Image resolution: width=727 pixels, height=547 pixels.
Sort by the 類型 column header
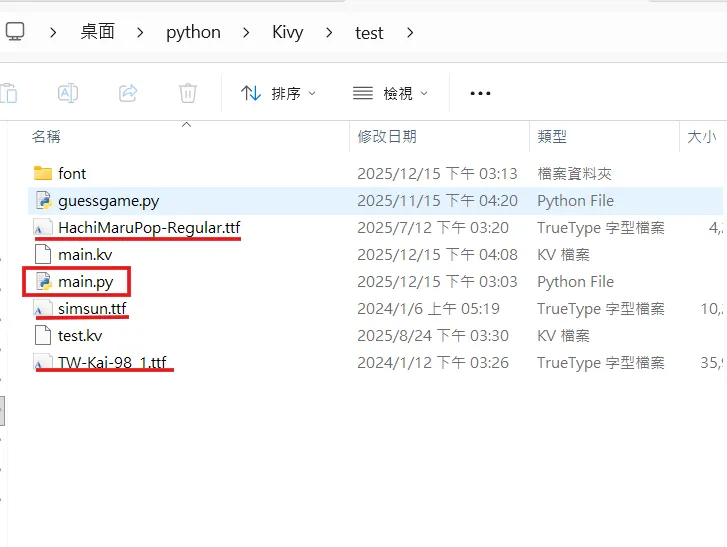[x=552, y=137]
